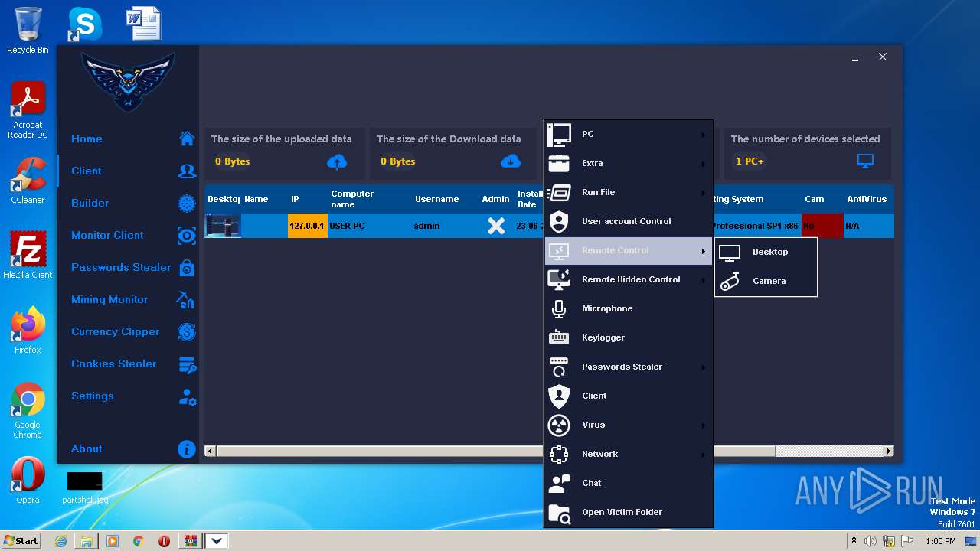Click the Settings user-gear icon in sidebar
The image size is (980, 551).
[188, 396]
